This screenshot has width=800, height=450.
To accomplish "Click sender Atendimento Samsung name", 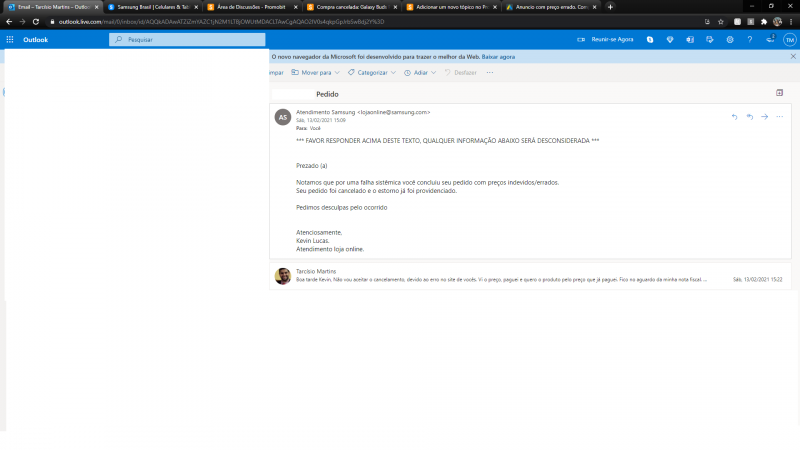I will pos(326,112).
